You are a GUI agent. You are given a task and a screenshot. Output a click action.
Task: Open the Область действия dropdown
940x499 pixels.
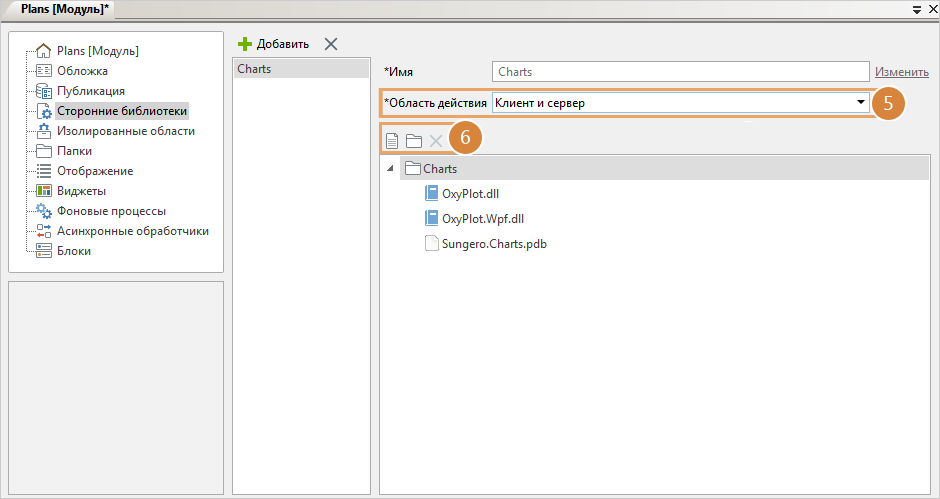[860, 103]
